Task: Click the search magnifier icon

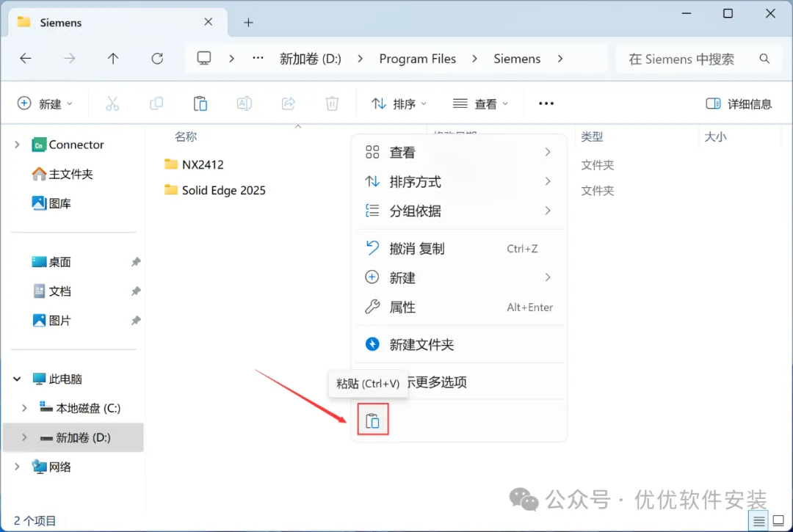Action: click(764, 59)
